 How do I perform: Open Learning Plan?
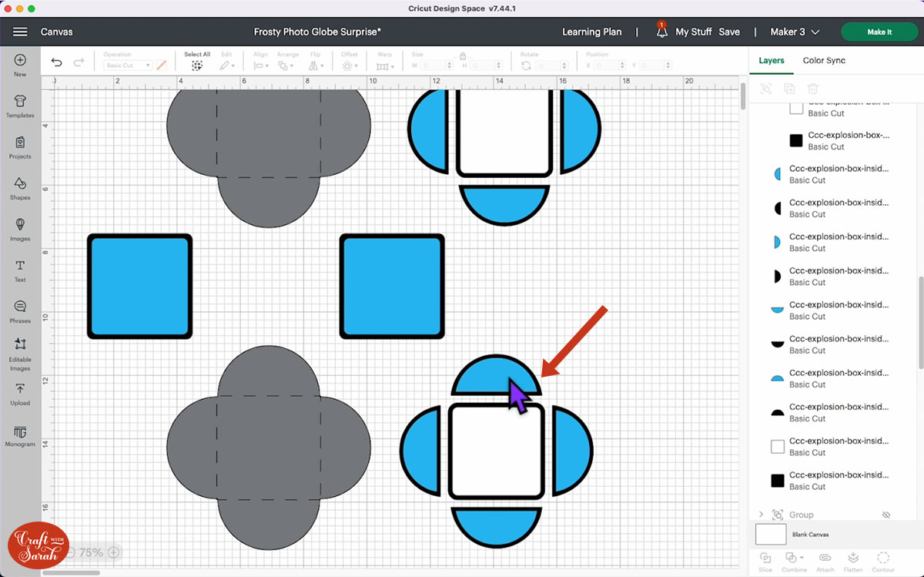coord(591,32)
